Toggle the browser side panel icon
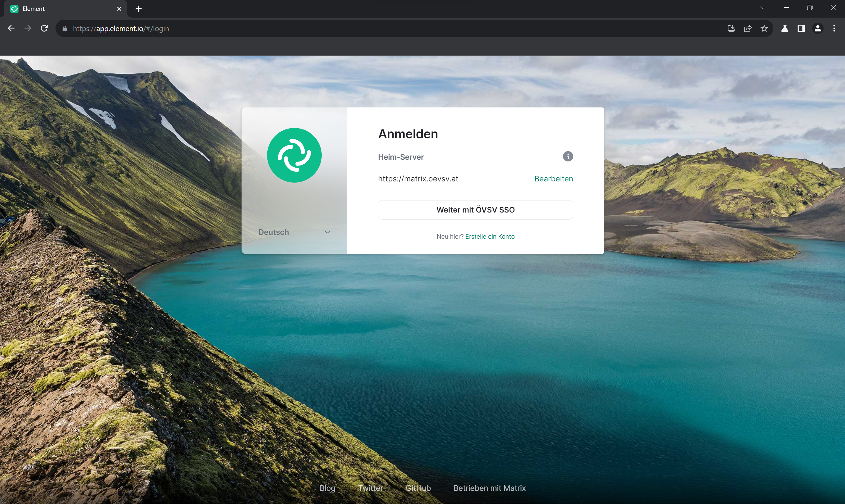The height and width of the screenshot is (504, 845). 801,28
